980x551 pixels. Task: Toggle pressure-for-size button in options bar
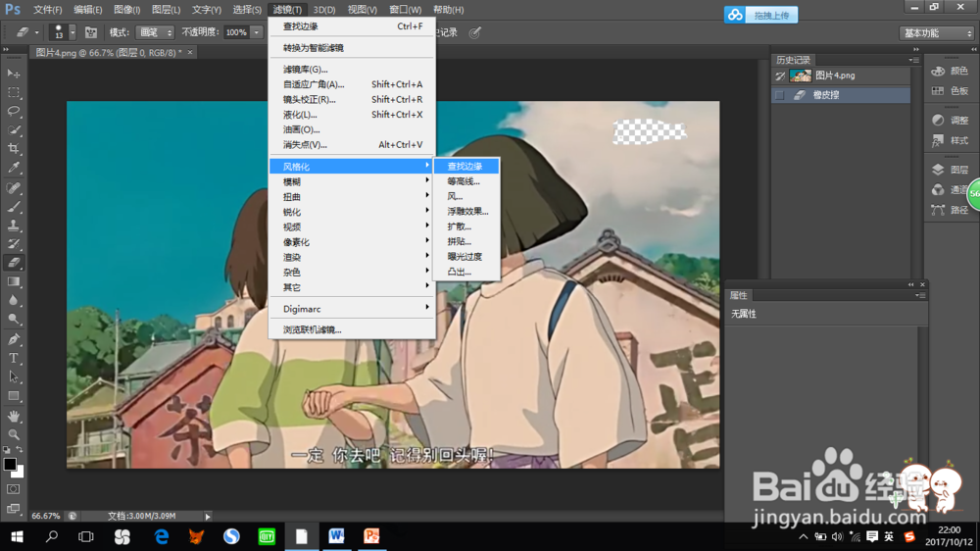point(475,32)
